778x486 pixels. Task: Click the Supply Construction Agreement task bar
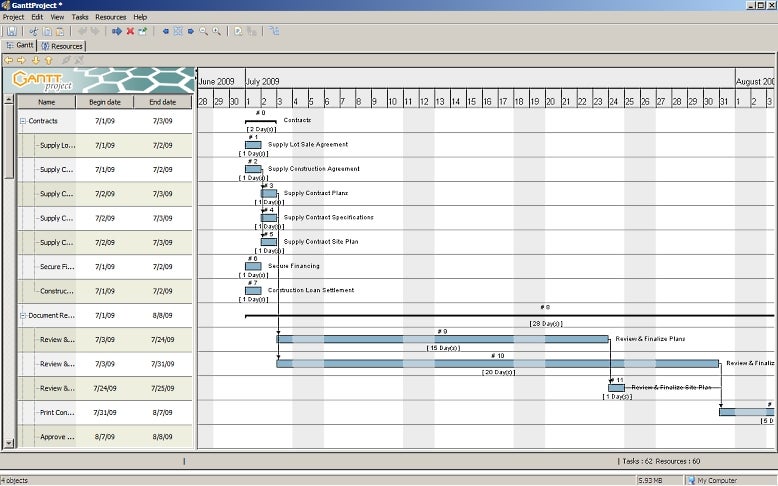pos(253,169)
